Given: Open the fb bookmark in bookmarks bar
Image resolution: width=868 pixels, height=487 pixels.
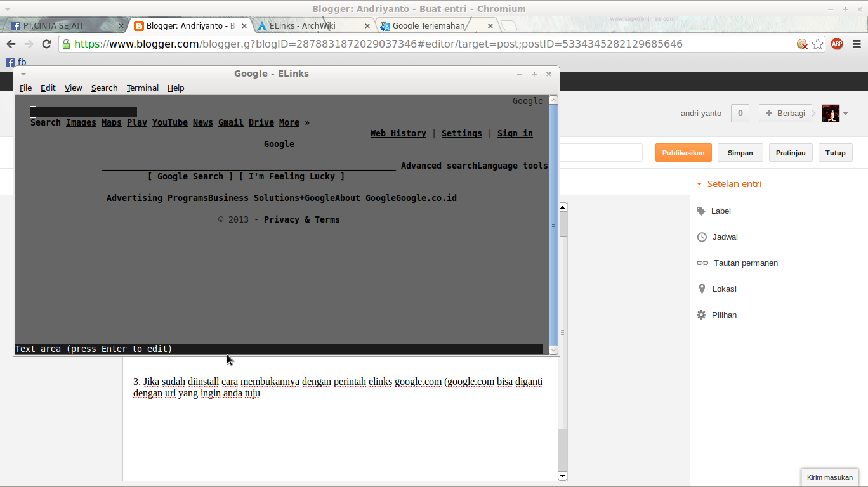Looking at the screenshot, I should pyautogui.click(x=16, y=62).
